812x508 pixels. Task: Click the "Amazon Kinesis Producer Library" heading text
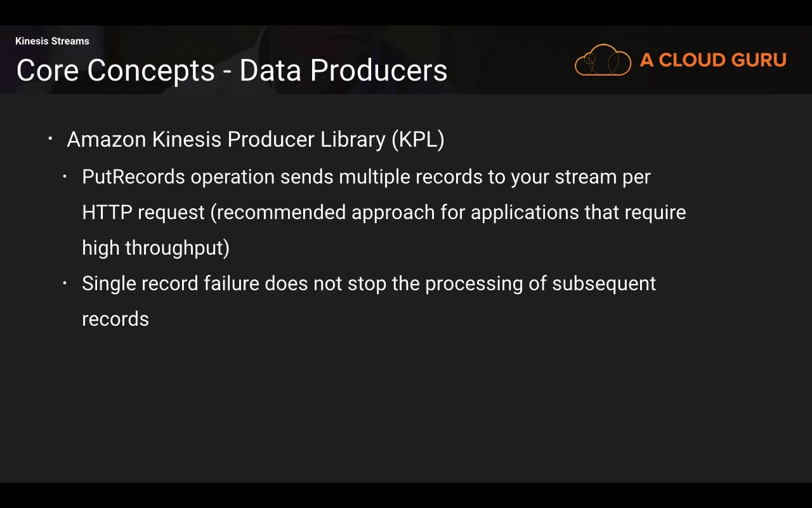226,140
